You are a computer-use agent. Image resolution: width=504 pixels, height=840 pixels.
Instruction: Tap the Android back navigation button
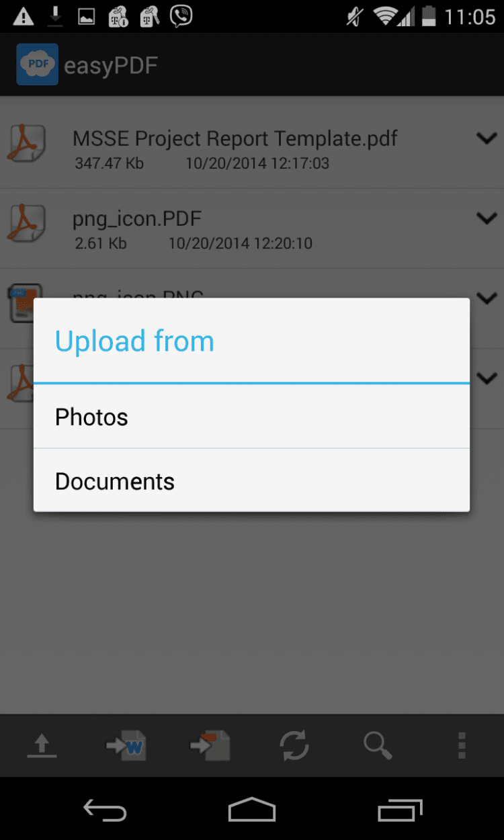105,810
